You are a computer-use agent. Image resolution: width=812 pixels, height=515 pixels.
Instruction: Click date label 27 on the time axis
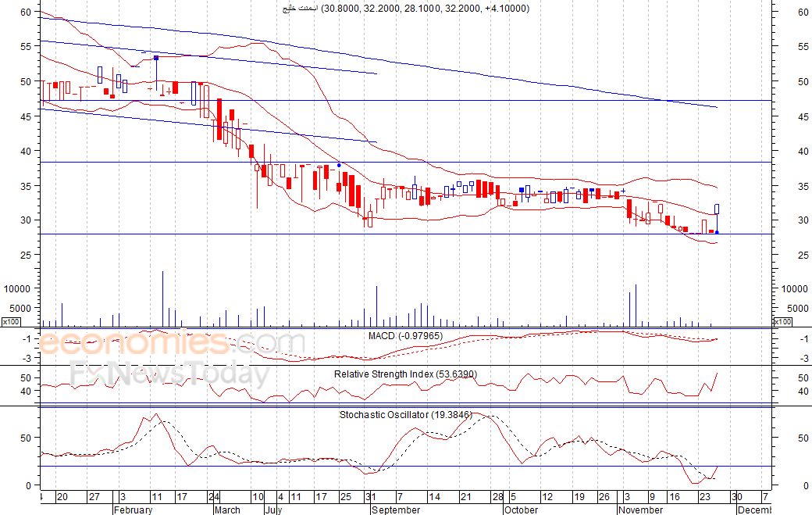coord(94,497)
